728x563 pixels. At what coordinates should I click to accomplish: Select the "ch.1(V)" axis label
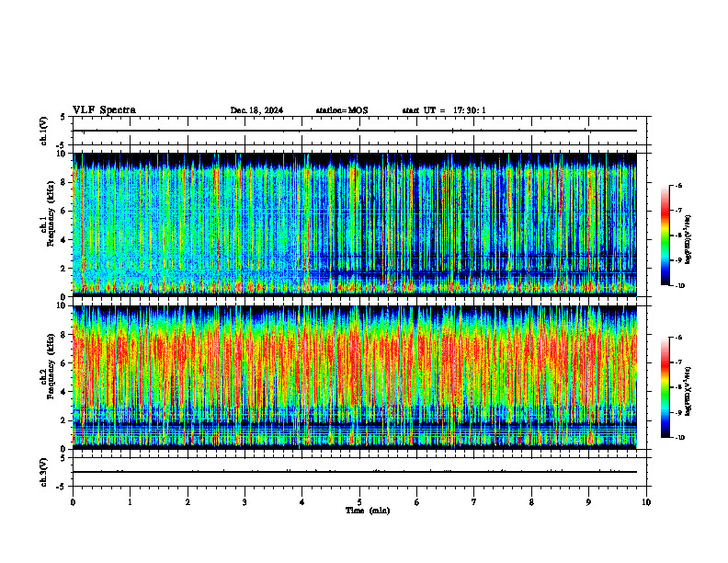(x=43, y=131)
